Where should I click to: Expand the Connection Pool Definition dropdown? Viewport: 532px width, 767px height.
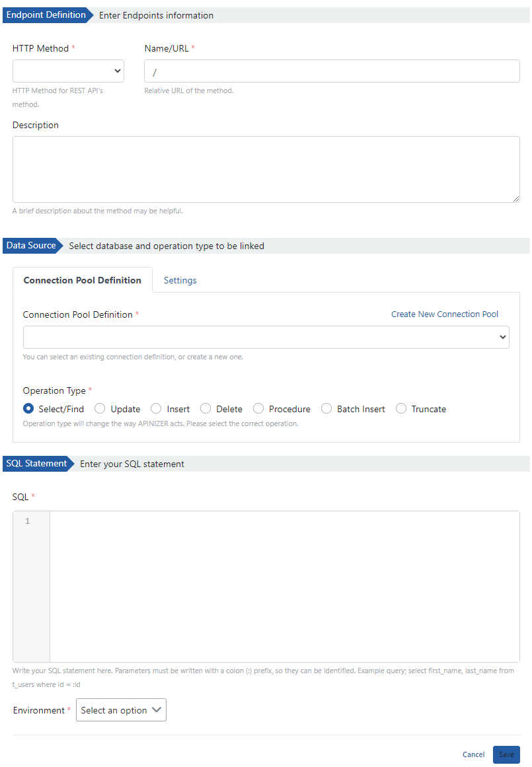266,337
